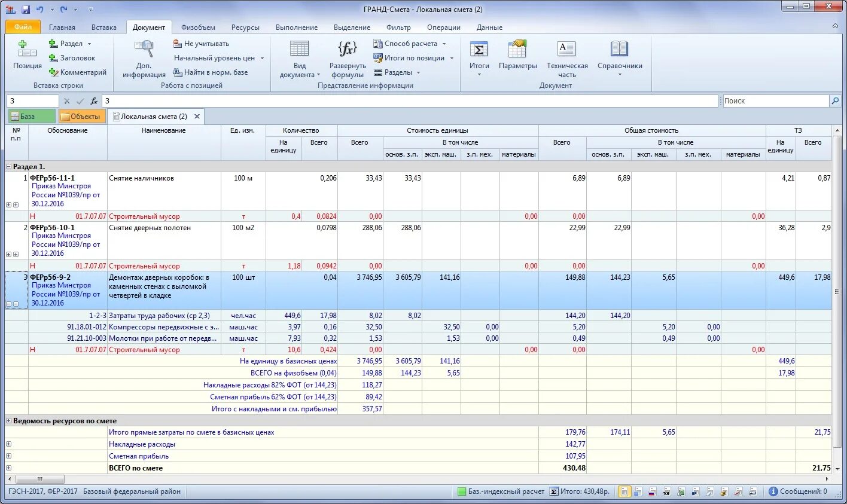The height and width of the screenshot is (504, 847).
Task: Toggle Развернуть формулы view
Action: click(x=348, y=59)
